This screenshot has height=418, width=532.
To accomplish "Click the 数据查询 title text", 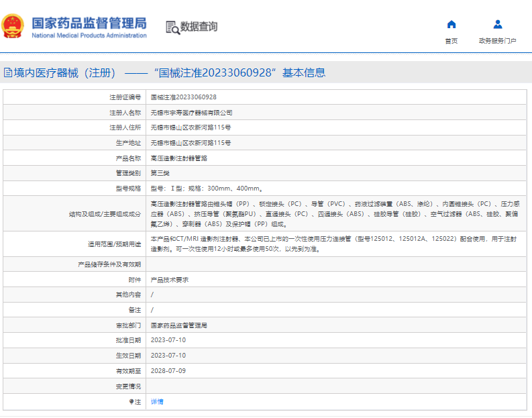I will (x=199, y=26).
